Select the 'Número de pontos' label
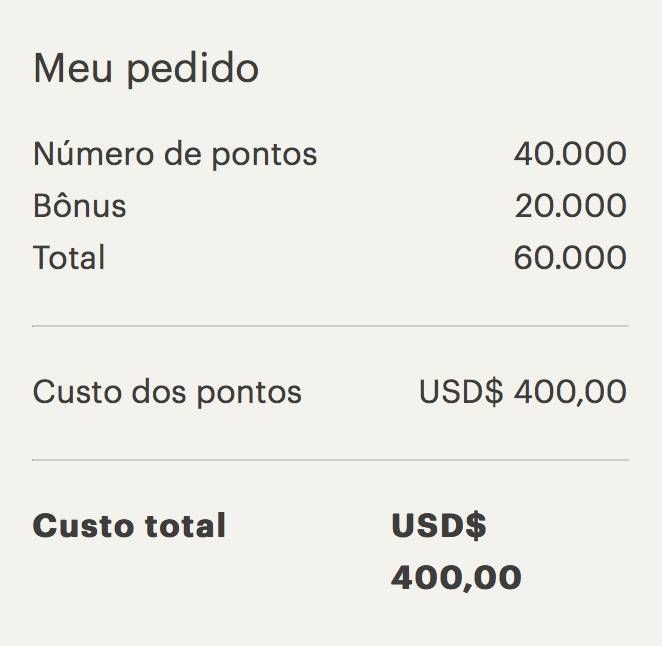This screenshot has height=646, width=662. 175,155
